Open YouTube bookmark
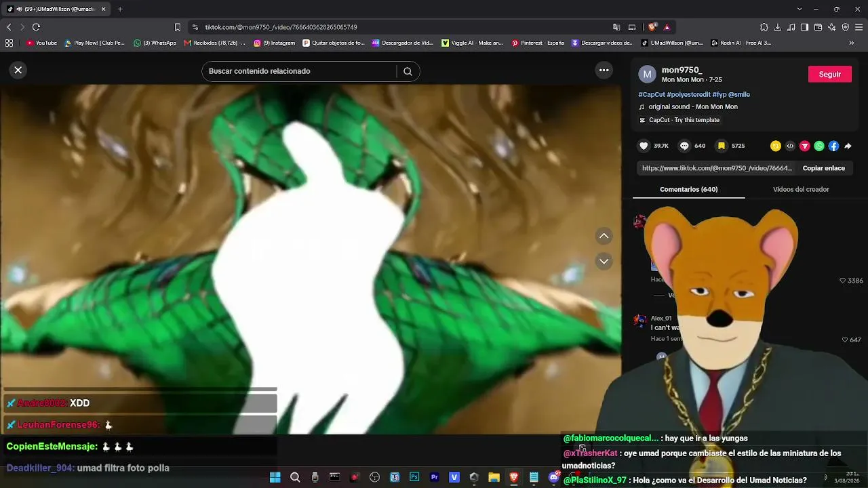This screenshot has width=868, height=488. tap(41, 43)
